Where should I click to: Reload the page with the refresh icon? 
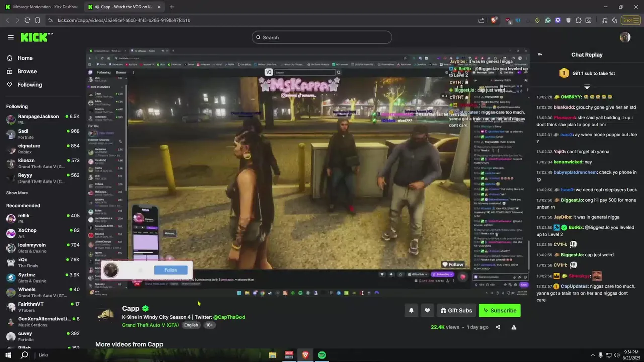tap(27, 20)
